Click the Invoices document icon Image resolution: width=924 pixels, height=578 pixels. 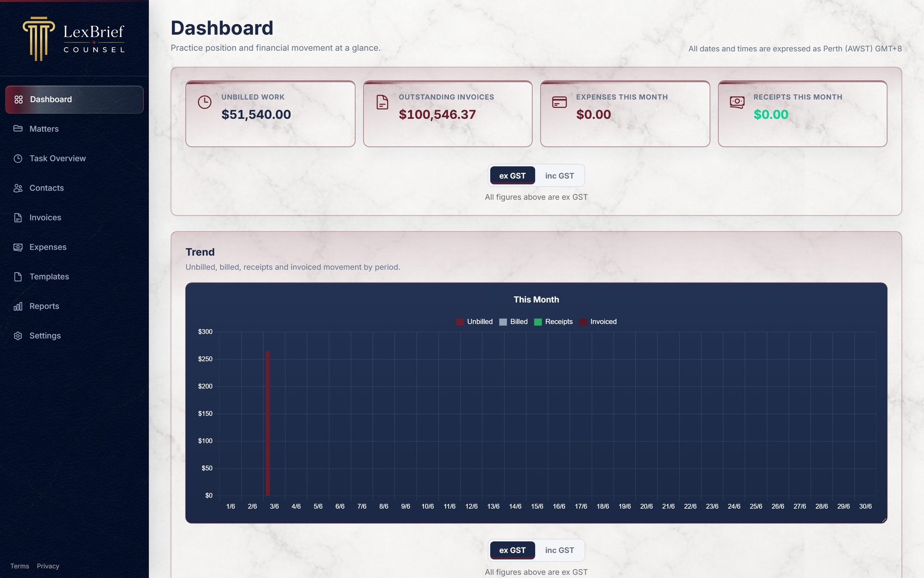(x=18, y=218)
